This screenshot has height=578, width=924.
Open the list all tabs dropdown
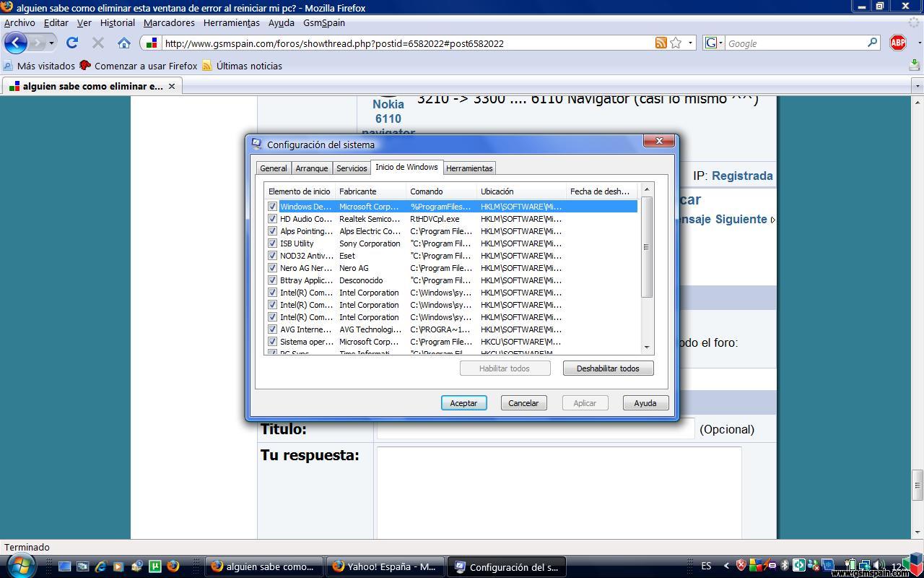point(918,86)
